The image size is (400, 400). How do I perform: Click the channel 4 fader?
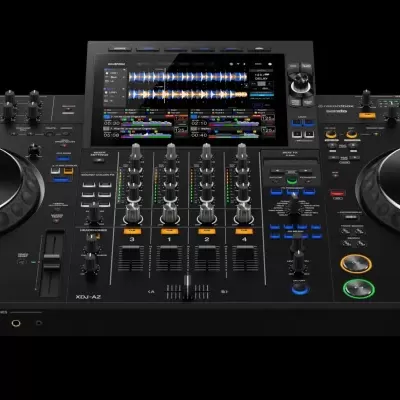tap(245, 258)
